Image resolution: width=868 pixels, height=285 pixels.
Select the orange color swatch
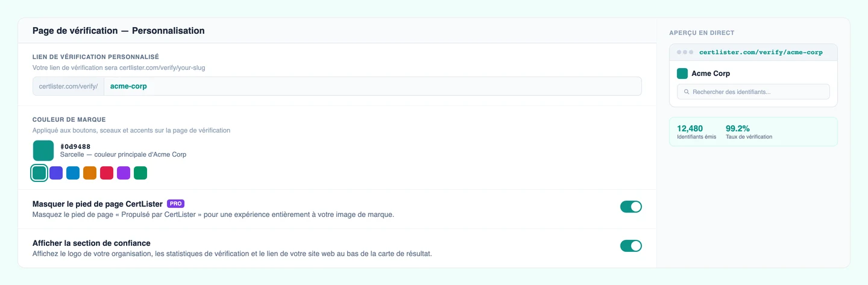90,173
